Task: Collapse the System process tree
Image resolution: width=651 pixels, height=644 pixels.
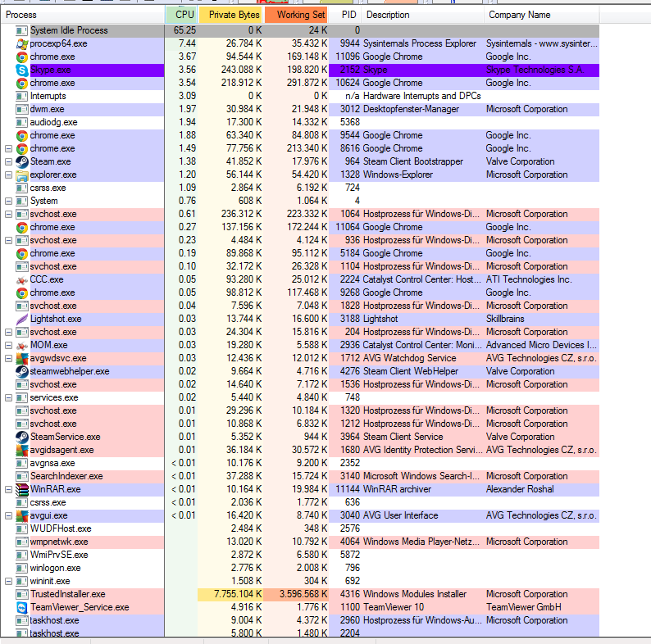Action: coord(8,201)
